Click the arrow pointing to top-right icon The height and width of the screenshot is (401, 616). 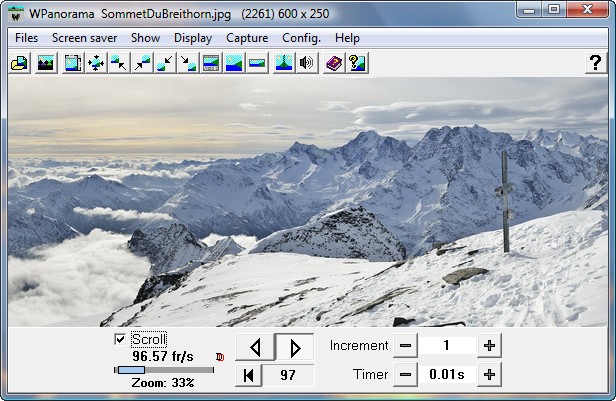click(142, 63)
